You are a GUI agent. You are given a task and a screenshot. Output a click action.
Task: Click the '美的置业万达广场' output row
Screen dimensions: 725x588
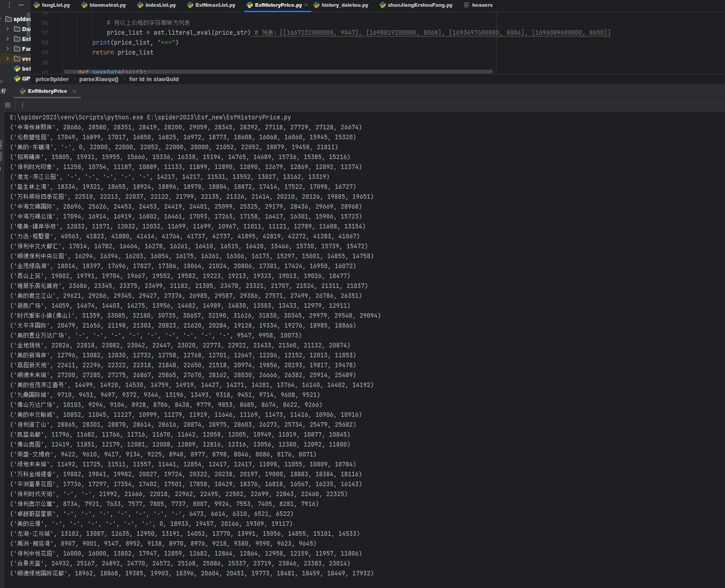point(156,336)
